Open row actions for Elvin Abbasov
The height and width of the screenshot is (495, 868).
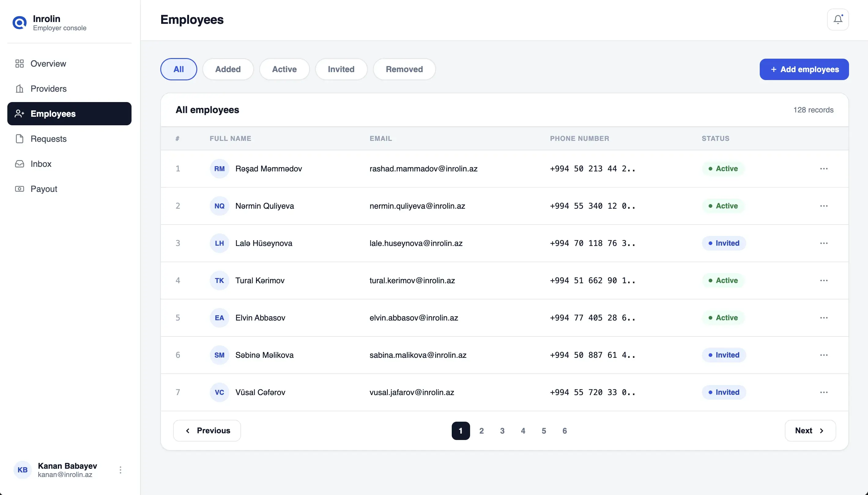[824, 317]
